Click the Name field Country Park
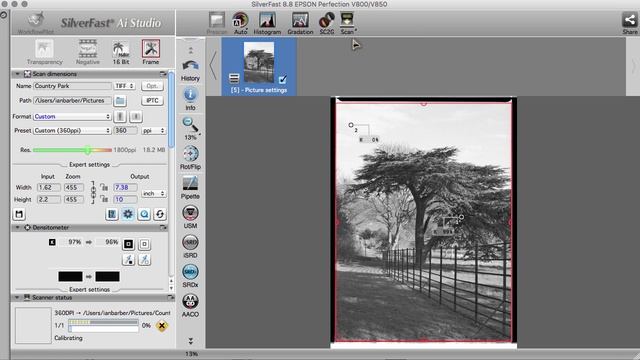The height and width of the screenshot is (360, 640). pyautogui.click(x=72, y=86)
